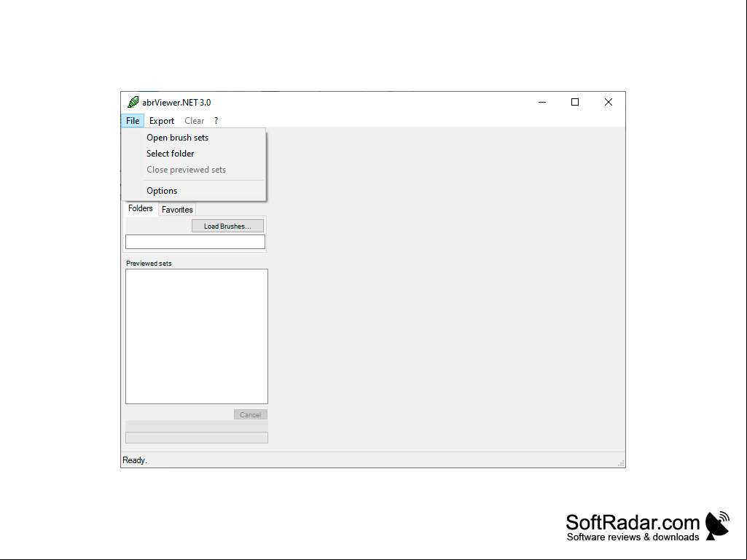The width and height of the screenshot is (747, 560).
Task: Open the question mark help menu
Action: coord(216,120)
